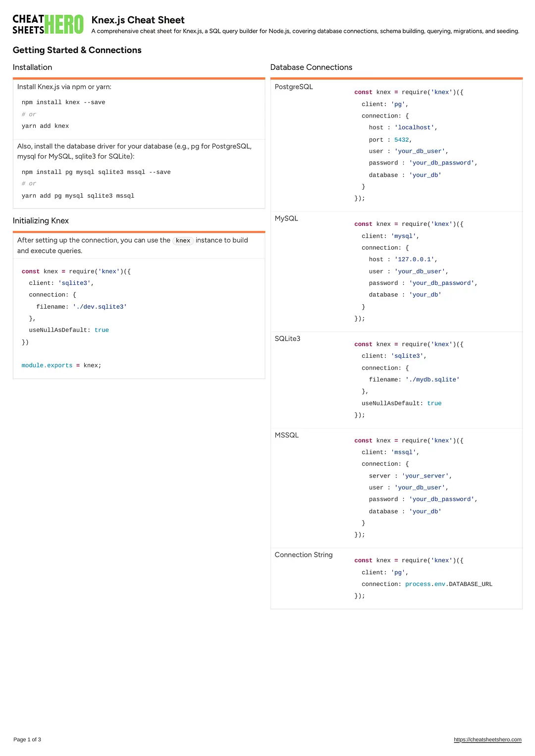The height and width of the screenshot is (756, 535).
Task: Click the 'Also, install the database driver' paragraph
Action: [134, 151]
